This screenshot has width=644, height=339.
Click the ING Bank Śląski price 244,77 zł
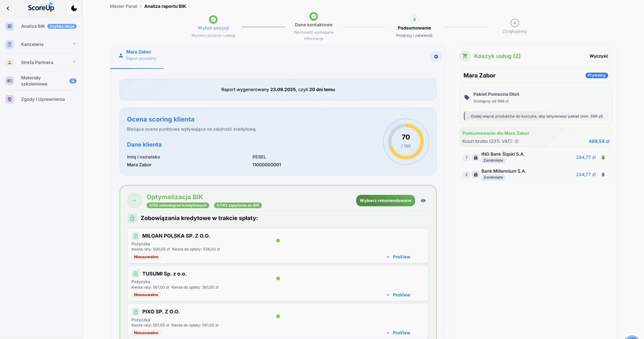586,157
